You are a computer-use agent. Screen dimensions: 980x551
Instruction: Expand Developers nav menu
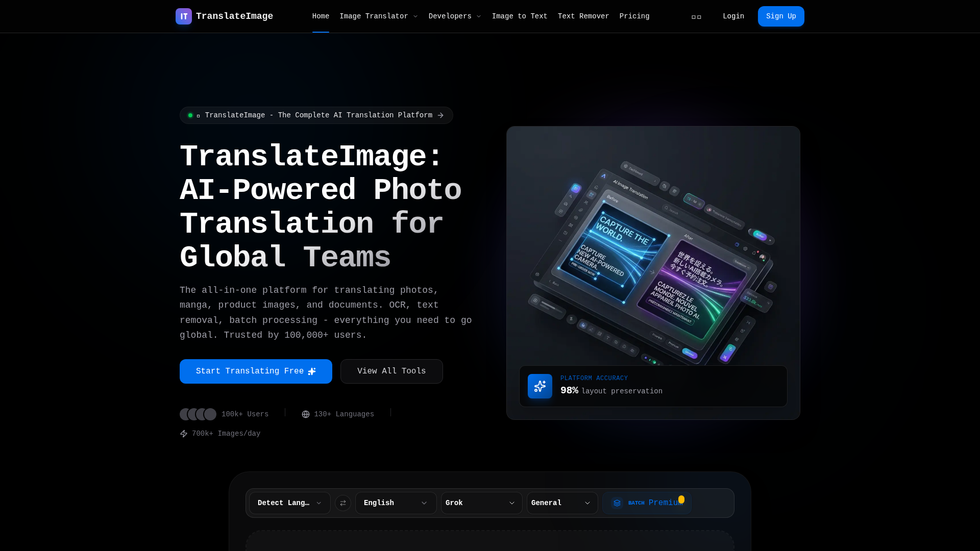click(x=455, y=16)
